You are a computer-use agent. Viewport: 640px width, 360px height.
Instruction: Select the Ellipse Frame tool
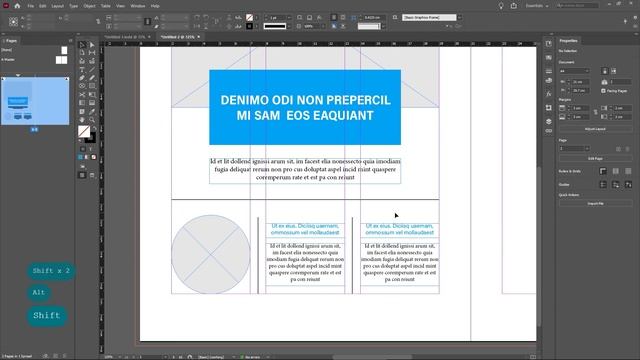(82, 86)
